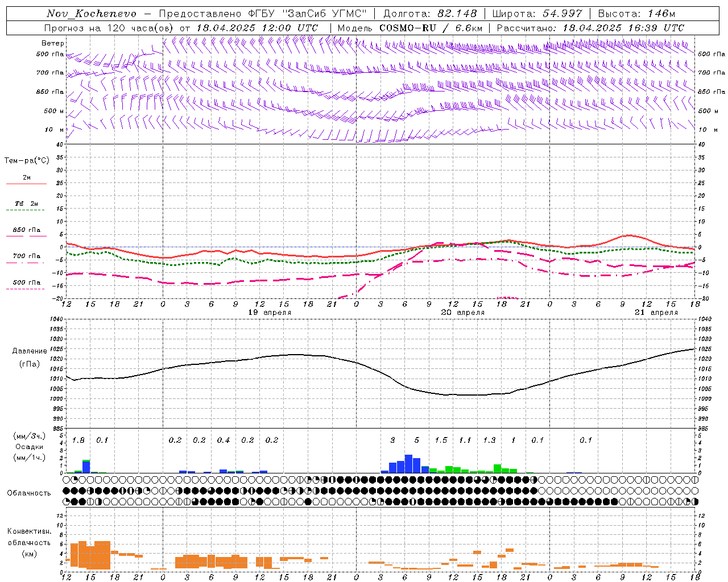Screen dimensions: 728x582
Task: Click the 'Давление' pressure panel label
Action: (x=28, y=351)
